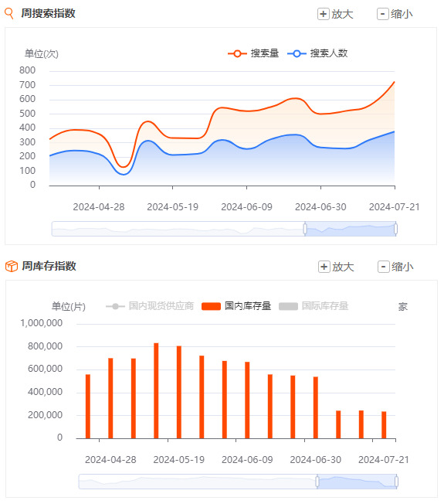The height and width of the screenshot is (504, 444).
Task: Click left handle of inventory chart zoom slider
Action: [317, 482]
